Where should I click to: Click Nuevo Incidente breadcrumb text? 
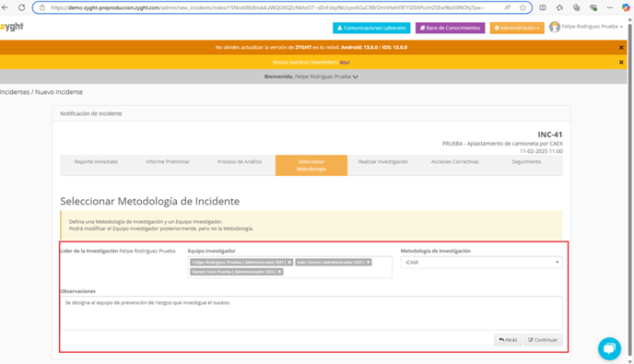[x=59, y=92]
